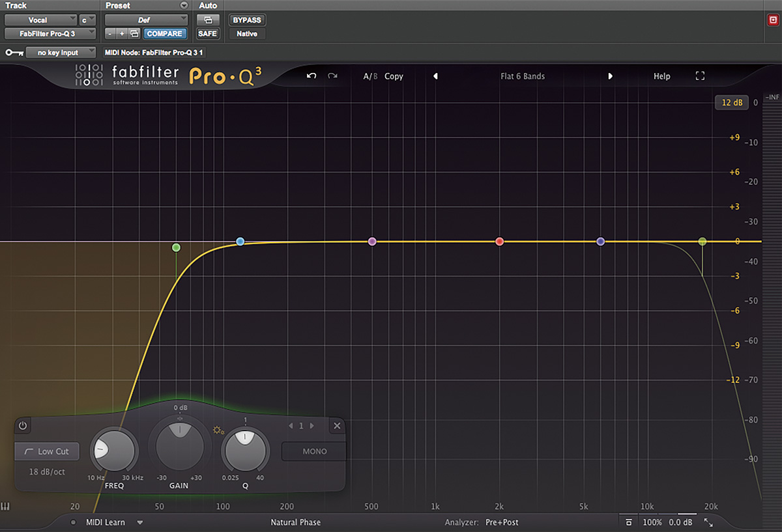Select the red EQ band node at 2k
Viewport: 782px width, 532px height.
pyautogui.click(x=500, y=242)
